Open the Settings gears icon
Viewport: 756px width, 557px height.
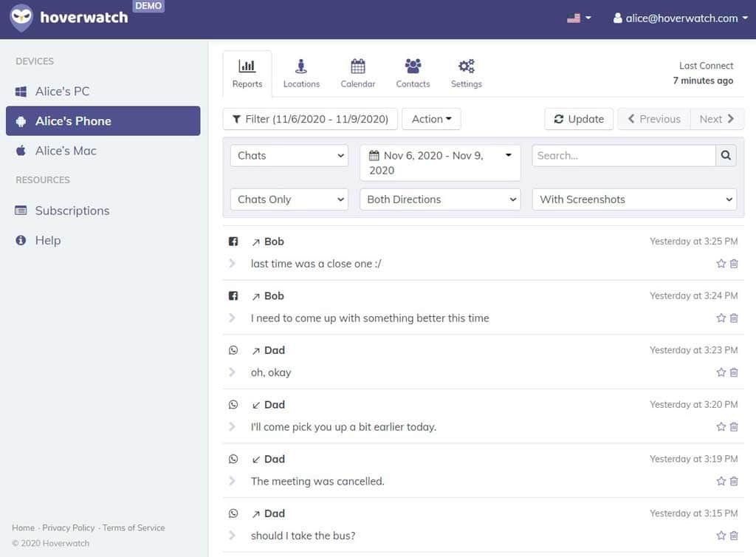(467, 66)
